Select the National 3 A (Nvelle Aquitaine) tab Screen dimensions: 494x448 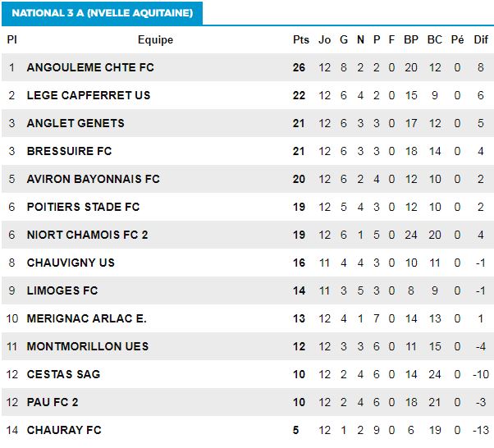[102, 13]
